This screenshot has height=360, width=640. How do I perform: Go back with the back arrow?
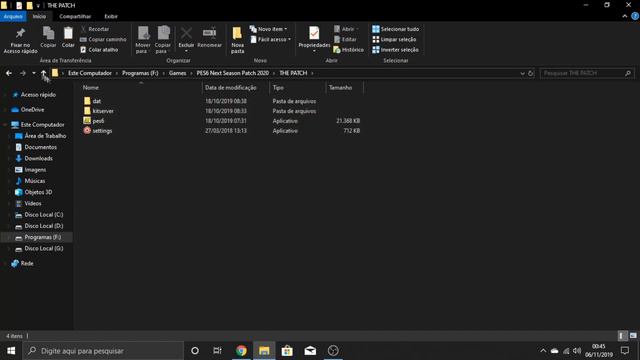coord(9,73)
